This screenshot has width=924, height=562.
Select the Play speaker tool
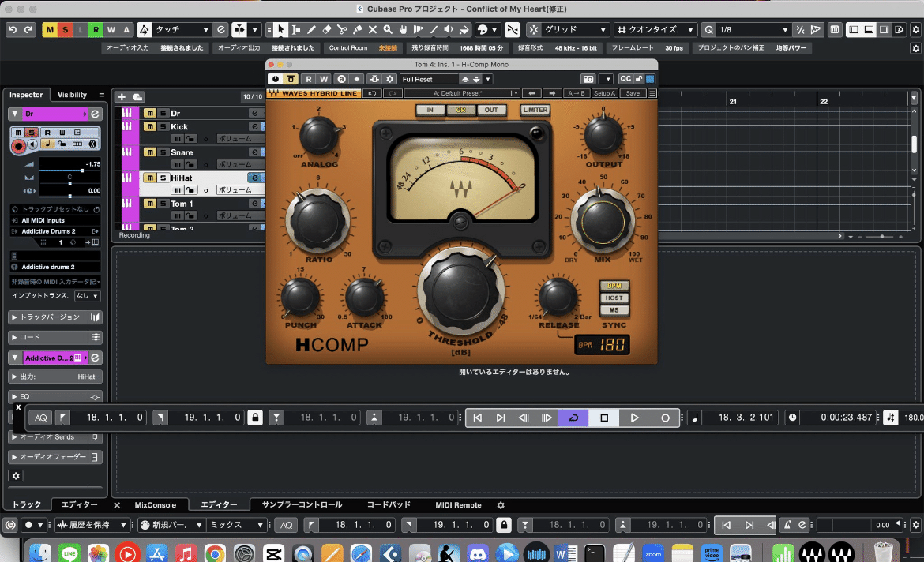coord(449,29)
